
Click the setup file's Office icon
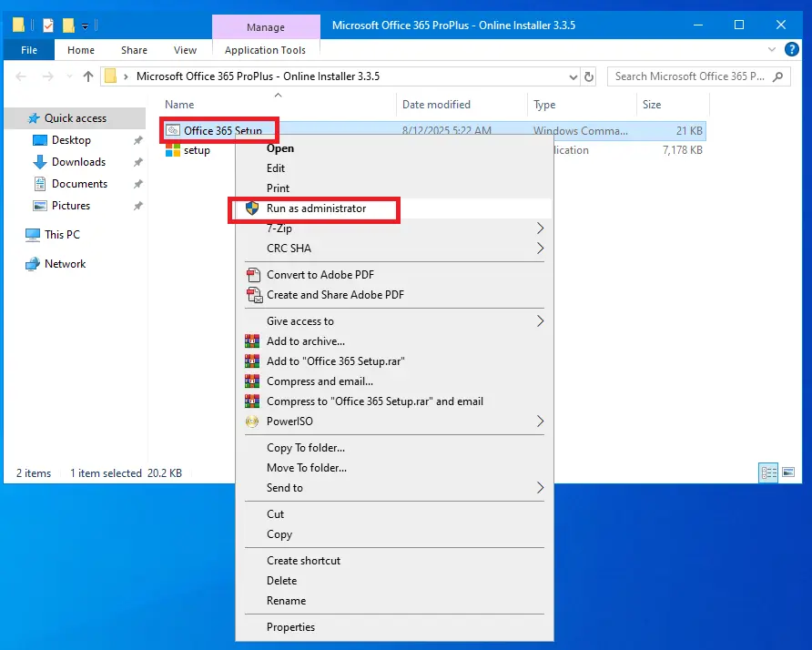click(172, 150)
